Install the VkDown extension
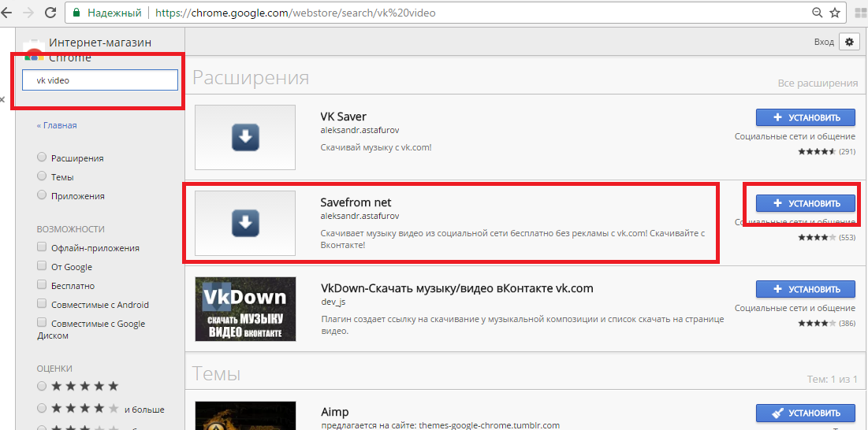The width and height of the screenshot is (868, 430). (806, 289)
